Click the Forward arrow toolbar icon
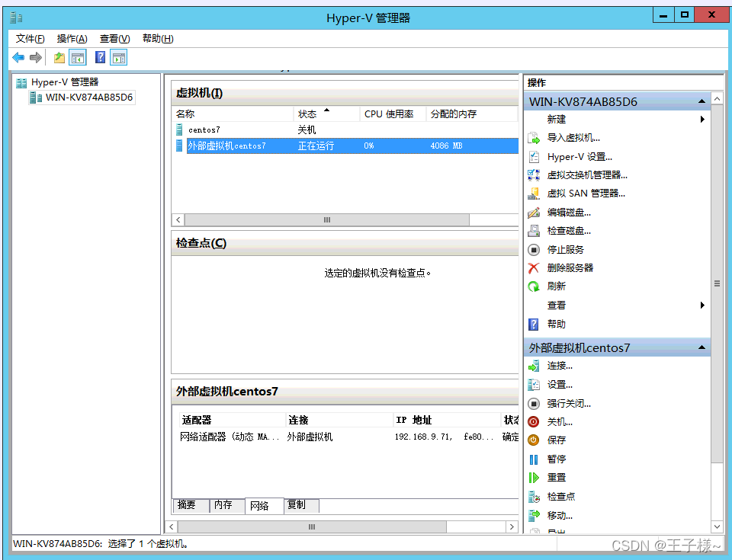Image resolution: width=732 pixels, height=560 pixels. [x=36, y=58]
